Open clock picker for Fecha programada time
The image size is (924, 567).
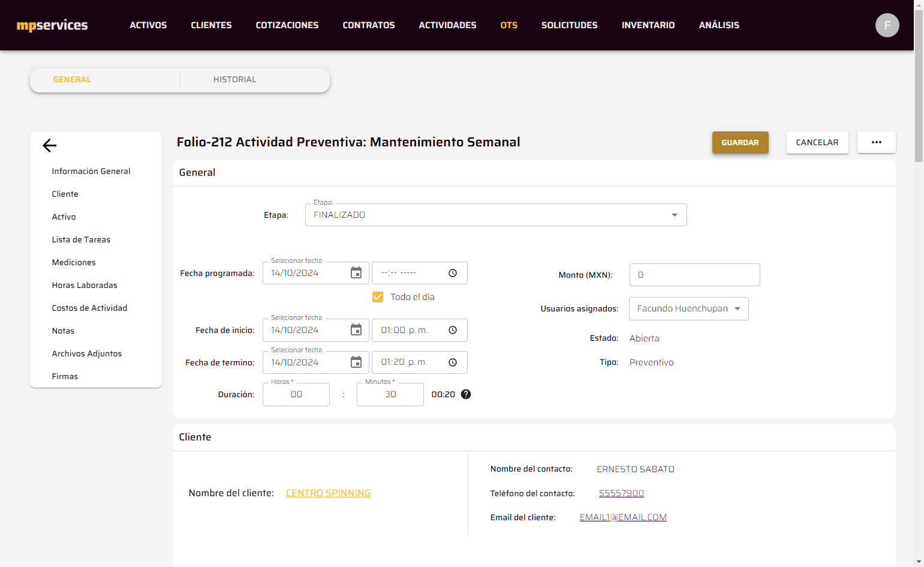pyautogui.click(x=453, y=273)
